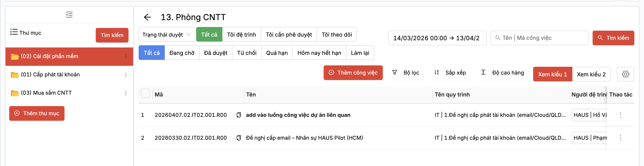Open more options for Cài đặt phần mềm folder
This screenshot has height=166, width=644.
point(126,56)
